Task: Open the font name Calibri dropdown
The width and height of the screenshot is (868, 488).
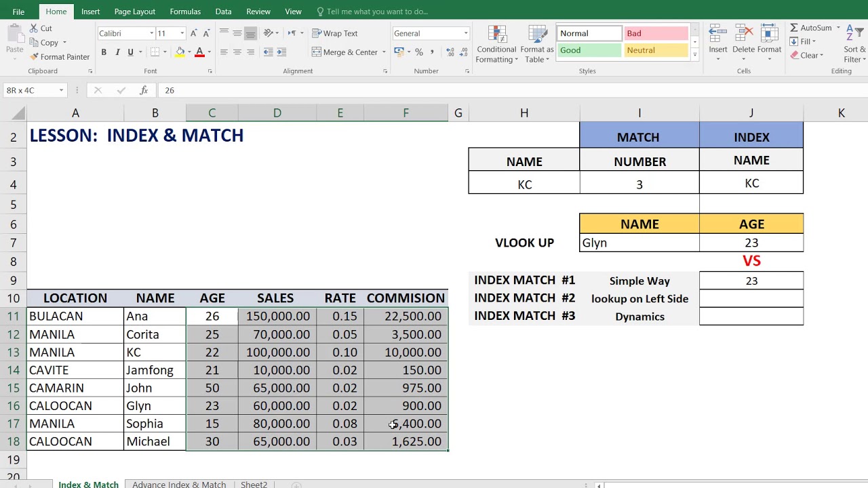Action: click(151, 33)
